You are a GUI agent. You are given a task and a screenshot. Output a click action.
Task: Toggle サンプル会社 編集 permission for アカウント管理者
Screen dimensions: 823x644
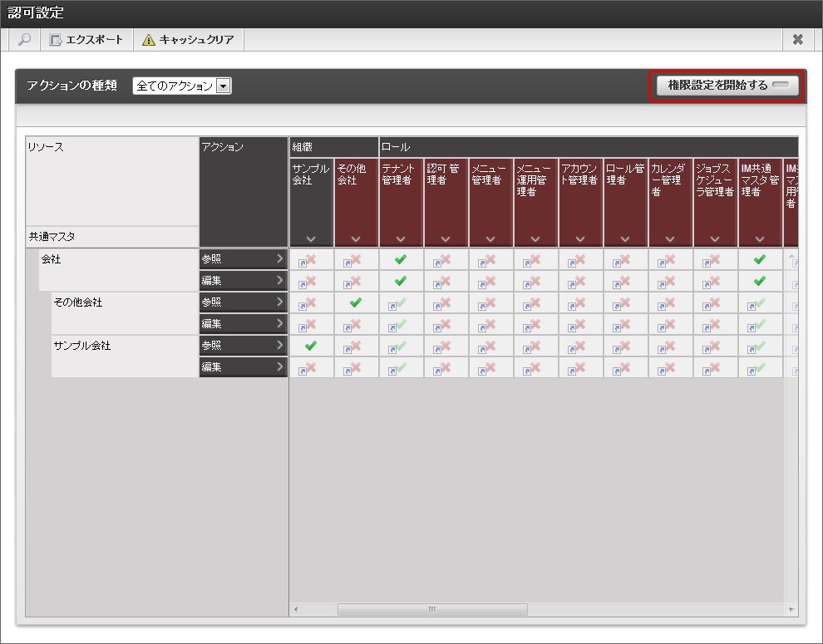pyautogui.click(x=580, y=367)
